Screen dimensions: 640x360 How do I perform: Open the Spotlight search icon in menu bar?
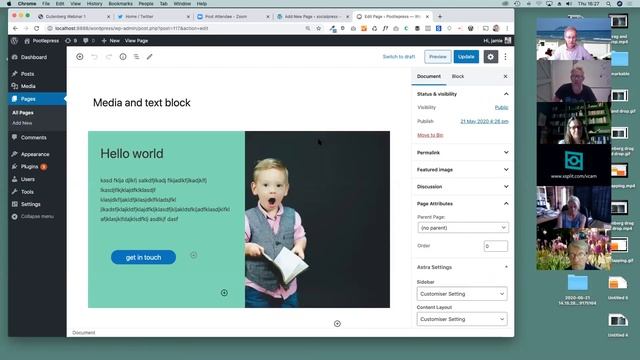click(x=608, y=4)
